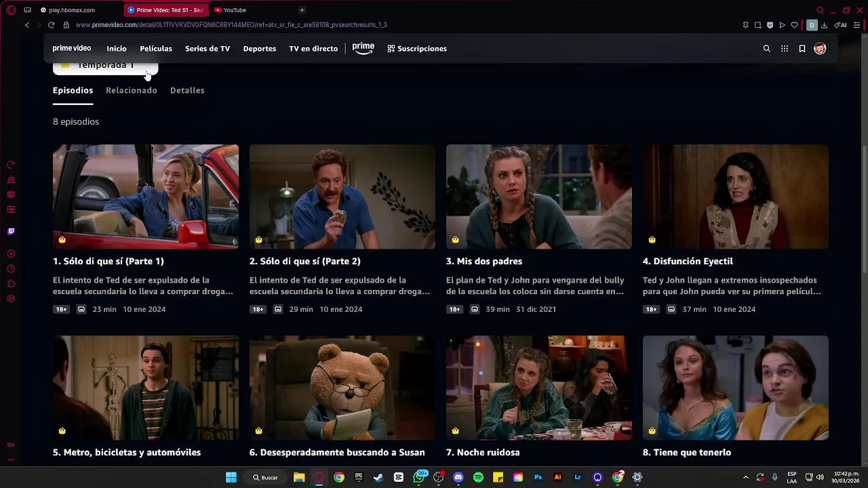Image resolution: width=868 pixels, height=488 pixels.
Task: Click the pin icon in address bar
Action: [x=745, y=25]
